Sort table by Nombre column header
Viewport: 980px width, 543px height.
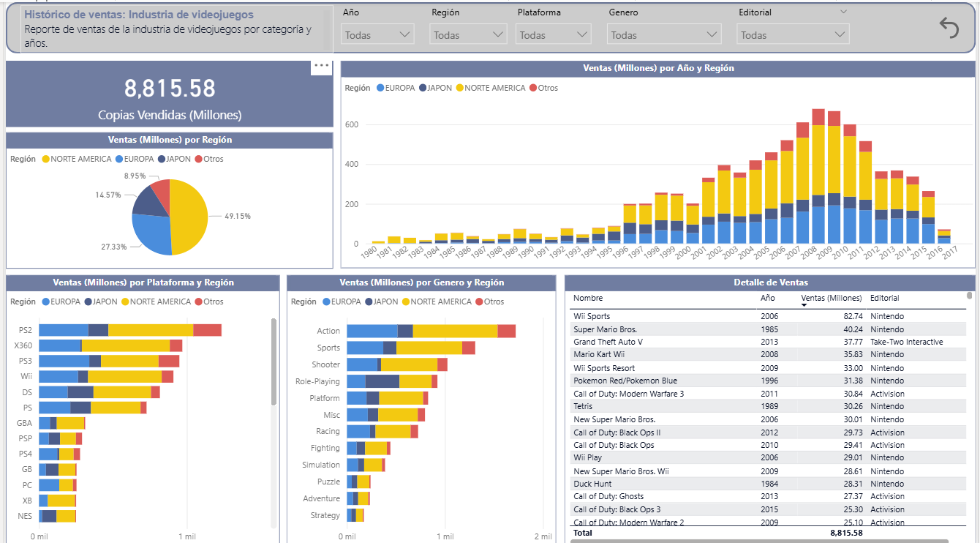tap(588, 298)
